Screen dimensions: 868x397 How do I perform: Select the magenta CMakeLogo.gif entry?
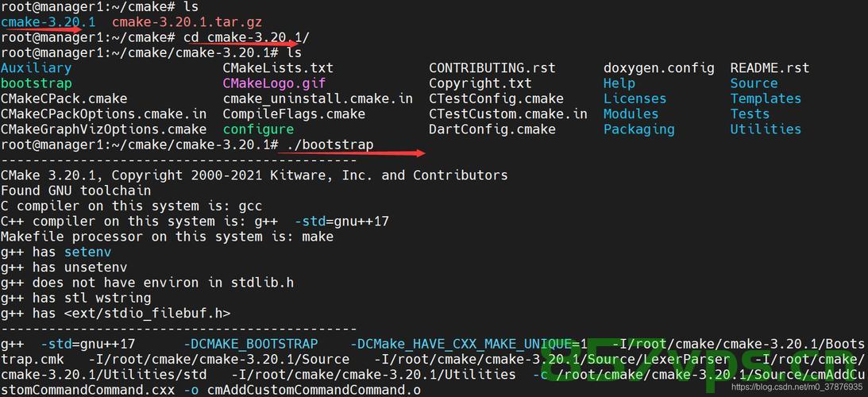(274, 83)
